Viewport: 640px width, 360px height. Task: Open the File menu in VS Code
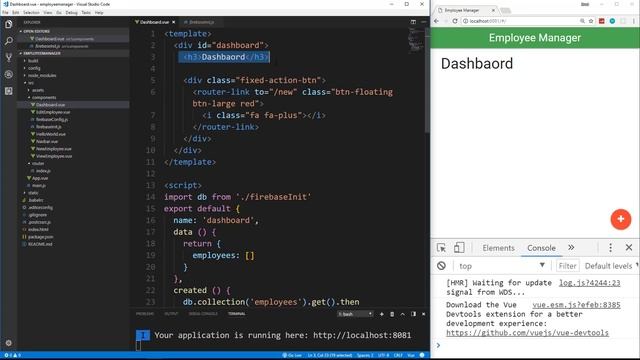pyautogui.click(x=5, y=13)
